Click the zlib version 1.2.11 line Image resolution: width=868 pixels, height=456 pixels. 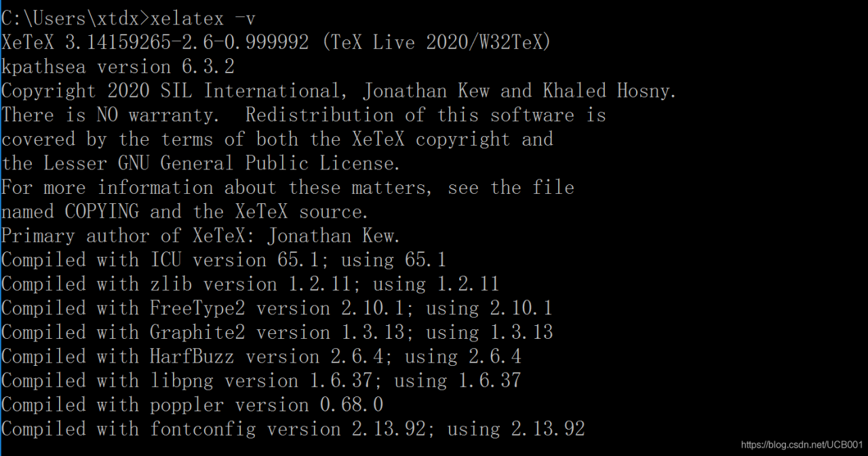[x=250, y=284]
